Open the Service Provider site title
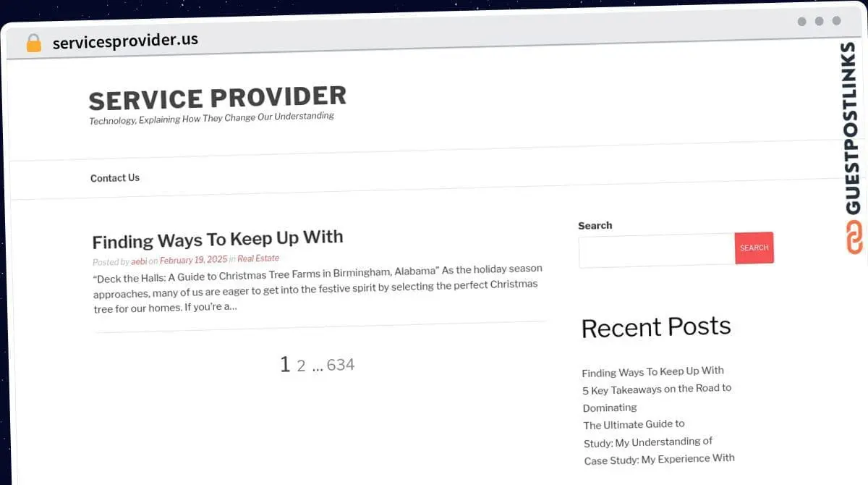 coord(217,98)
